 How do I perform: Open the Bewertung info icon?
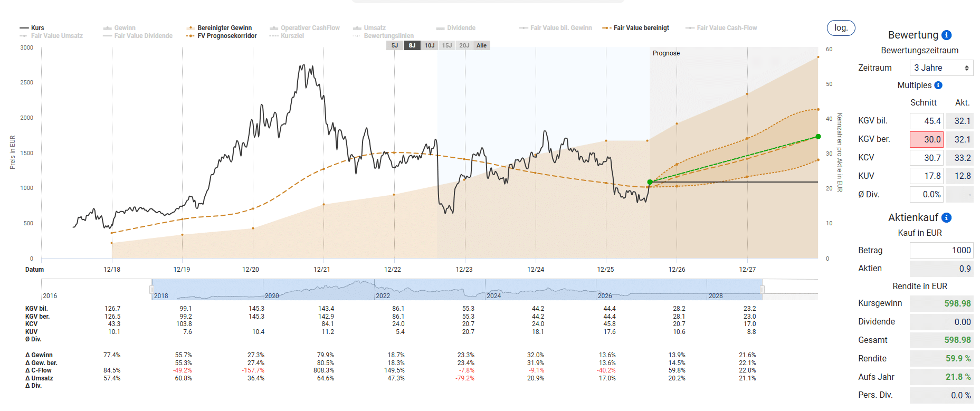(947, 35)
